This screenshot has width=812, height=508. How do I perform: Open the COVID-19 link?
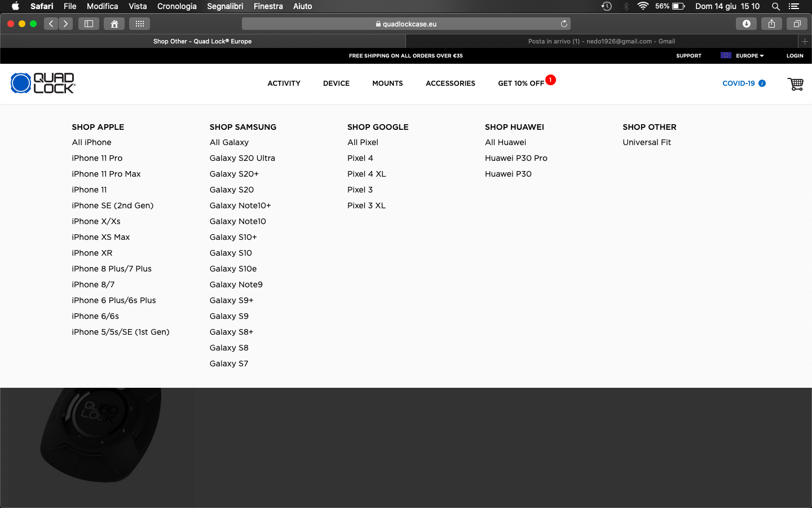tap(738, 84)
